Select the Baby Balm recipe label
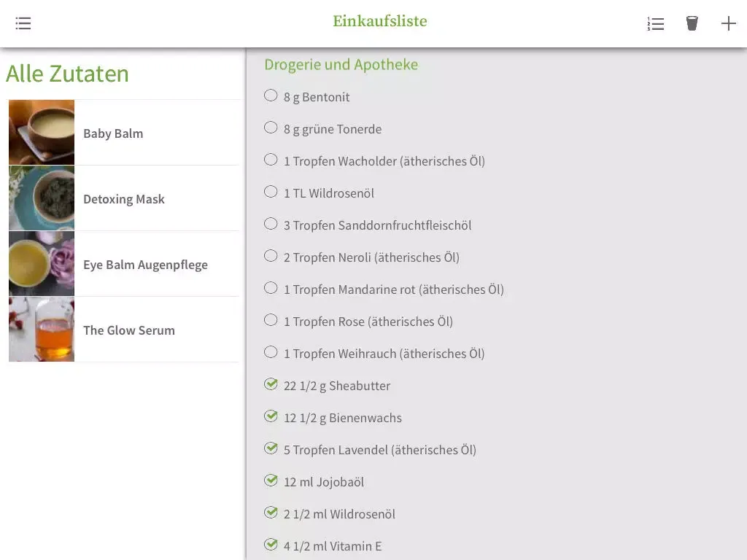The height and width of the screenshot is (560, 747). 113,133
